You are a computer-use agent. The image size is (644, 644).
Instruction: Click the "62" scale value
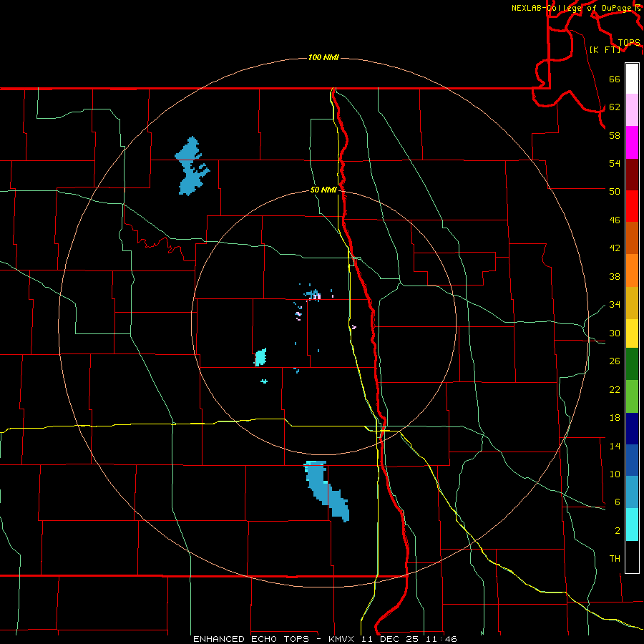point(615,107)
